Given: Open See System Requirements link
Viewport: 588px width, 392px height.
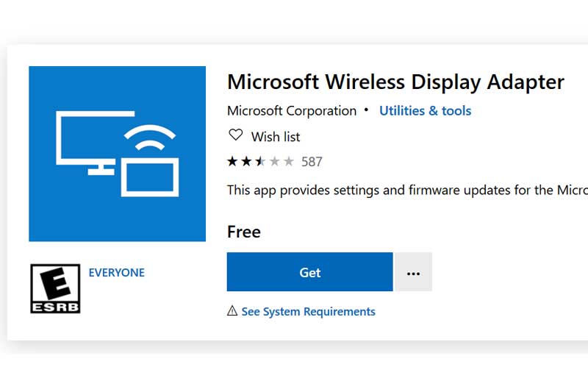Looking at the screenshot, I should click(308, 311).
